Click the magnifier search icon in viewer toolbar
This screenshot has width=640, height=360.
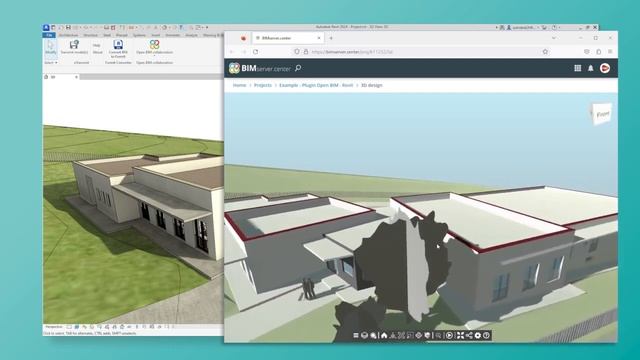373,335
